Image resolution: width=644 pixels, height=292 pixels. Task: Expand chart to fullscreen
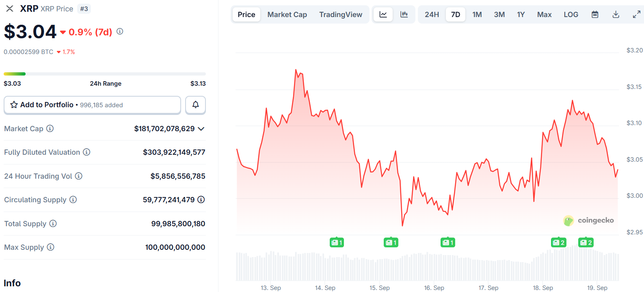[637, 15]
